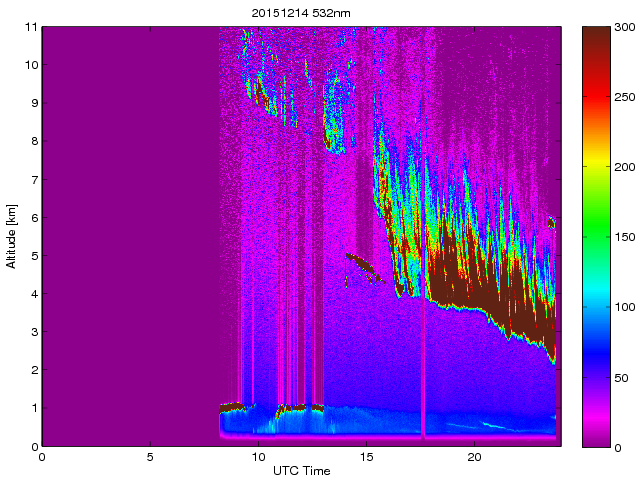
Task: Click the colorbar tick label 150
Action: 624,237
